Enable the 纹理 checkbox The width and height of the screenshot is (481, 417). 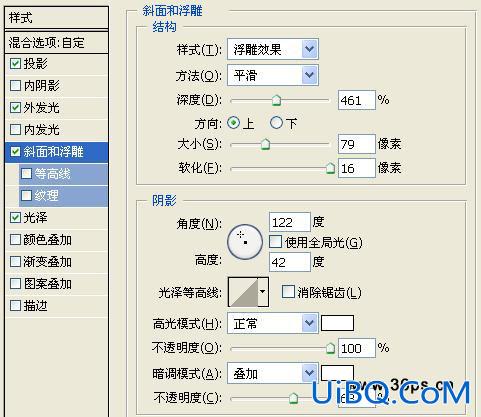[26, 196]
